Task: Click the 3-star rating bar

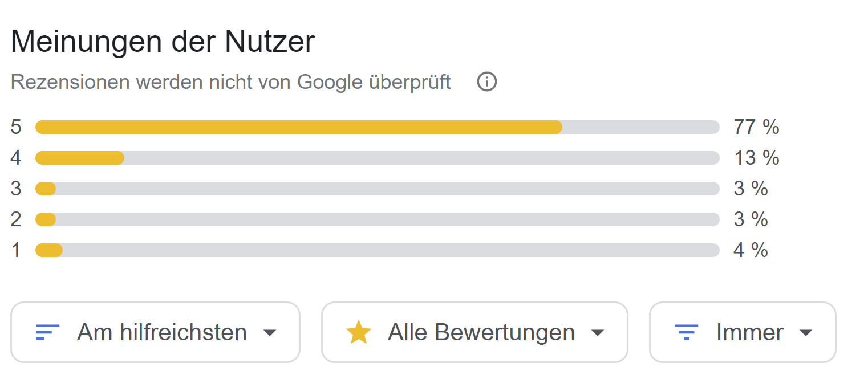Action: pos(378,189)
